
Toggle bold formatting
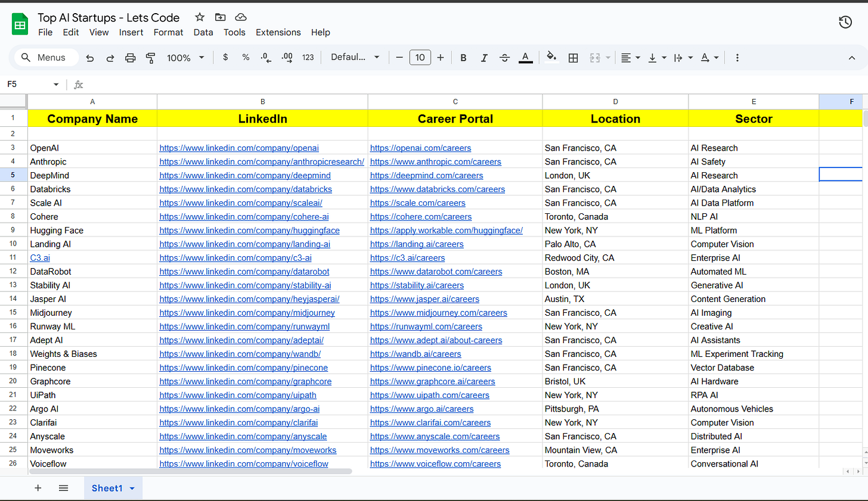pyautogui.click(x=463, y=58)
